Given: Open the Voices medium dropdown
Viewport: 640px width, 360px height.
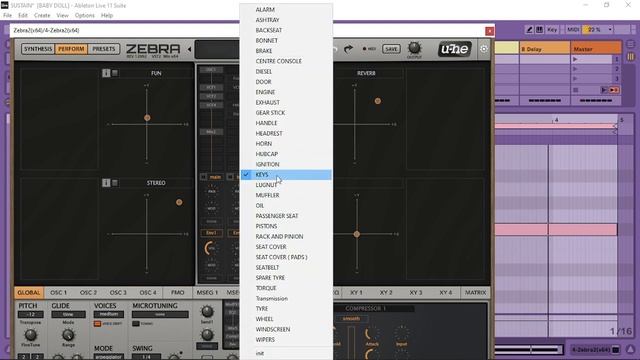Looking at the screenshot, I should 109,314.
